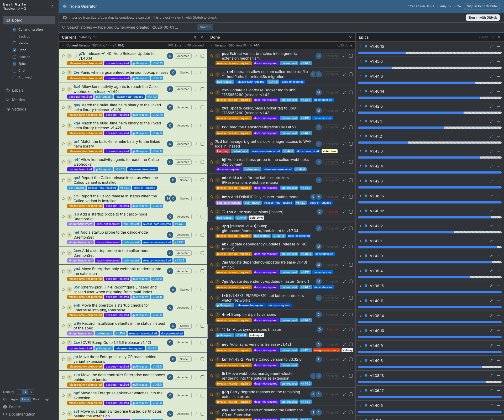Expand the pqc story in Done
The height and width of the screenshot is (420, 504).
click(345, 56)
